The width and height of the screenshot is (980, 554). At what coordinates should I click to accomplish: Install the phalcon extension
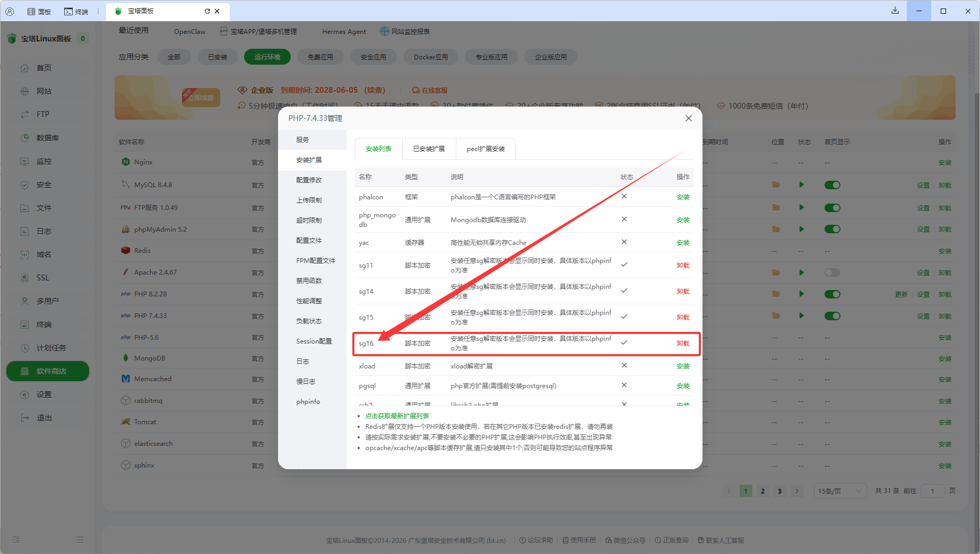point(683,197)
